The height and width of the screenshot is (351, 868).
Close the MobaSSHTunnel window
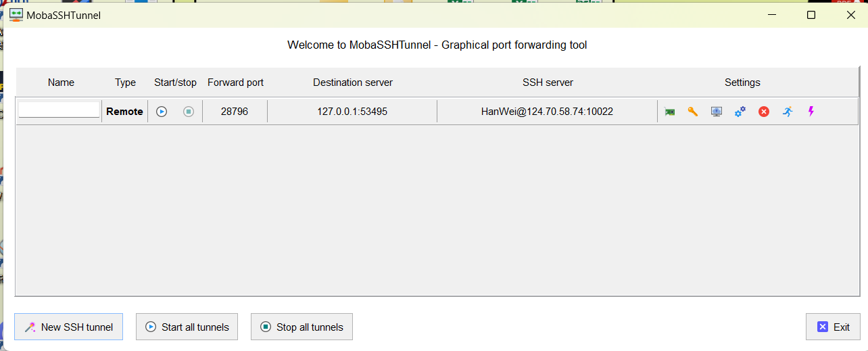850,15
